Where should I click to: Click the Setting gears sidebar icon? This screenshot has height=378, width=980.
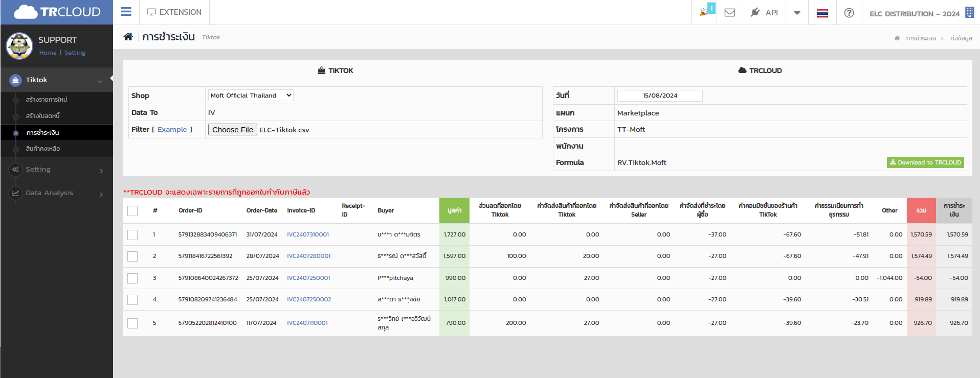pos(16,170)
